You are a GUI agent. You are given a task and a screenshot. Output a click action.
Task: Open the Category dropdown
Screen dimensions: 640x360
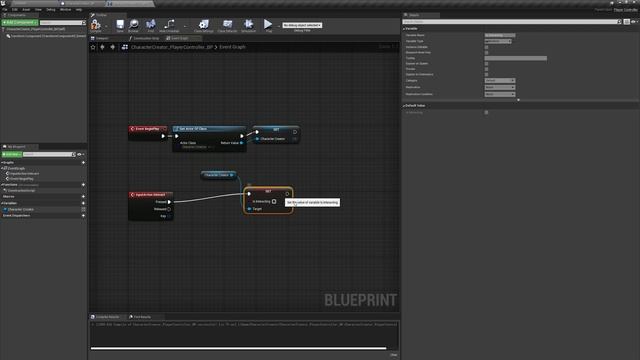coord(500,81)
